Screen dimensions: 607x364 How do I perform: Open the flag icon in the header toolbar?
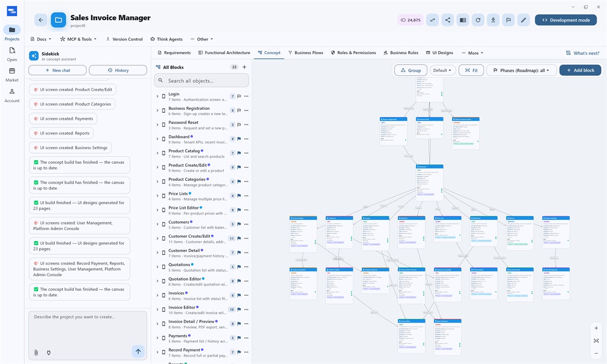tap(508, 20)
